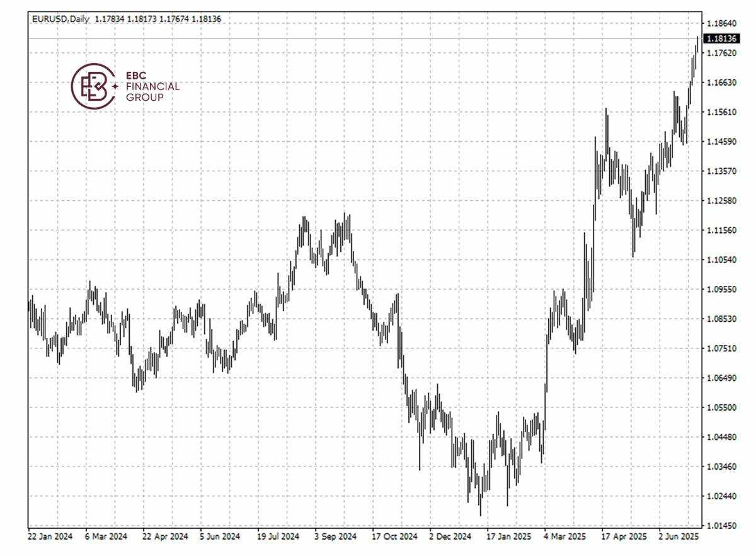Viewport: 756px width, 556px height.
Task: Click the 19 Jul 2024 date label
Action: pos(278,537)
